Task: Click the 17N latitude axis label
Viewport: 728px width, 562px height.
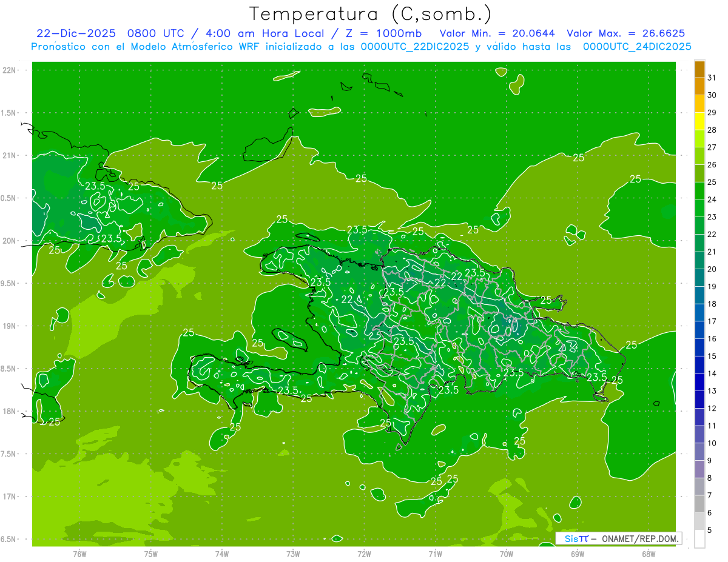Action: [x=10, y=497]
